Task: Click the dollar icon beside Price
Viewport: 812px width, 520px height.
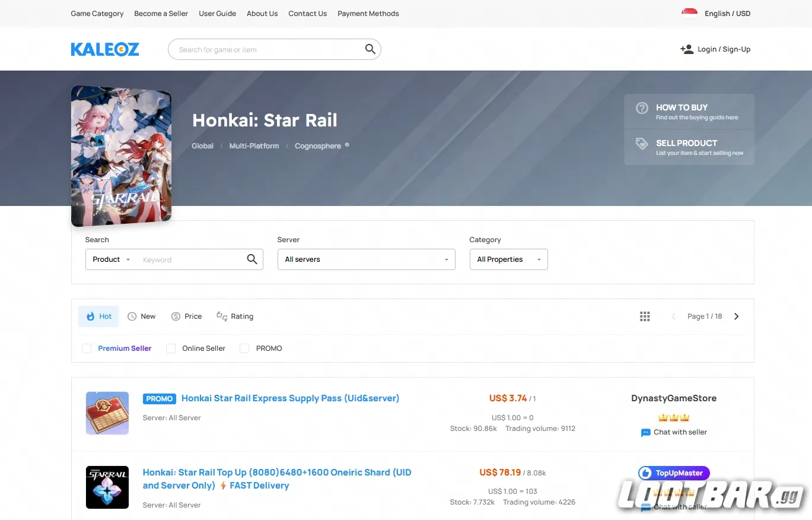Action: click(175, 316)
